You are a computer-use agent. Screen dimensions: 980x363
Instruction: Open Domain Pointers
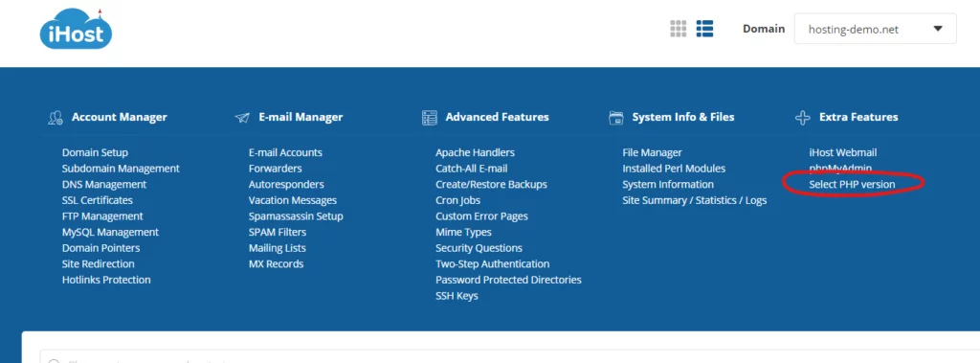(100, 248)
